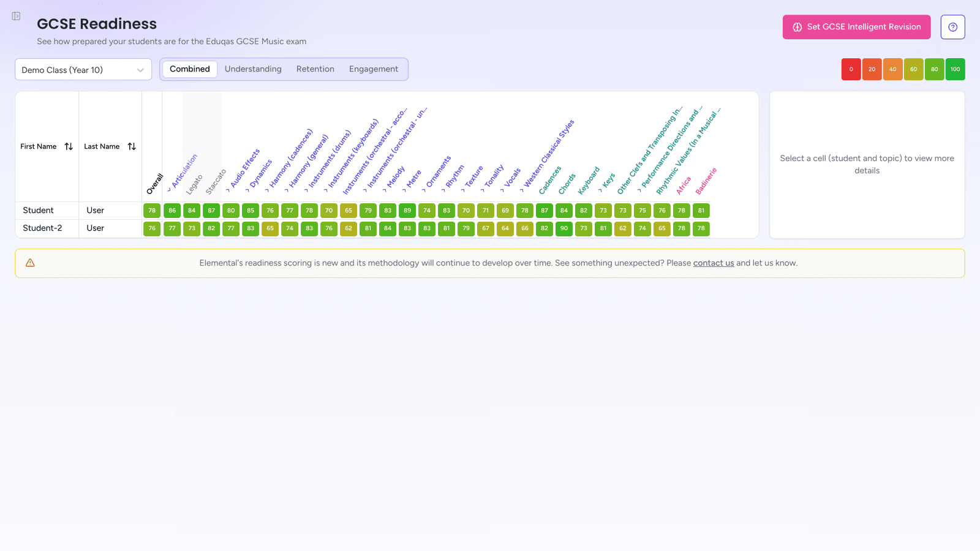
Task: Click the Badinerie column header
Action: (x=706, y=181)
